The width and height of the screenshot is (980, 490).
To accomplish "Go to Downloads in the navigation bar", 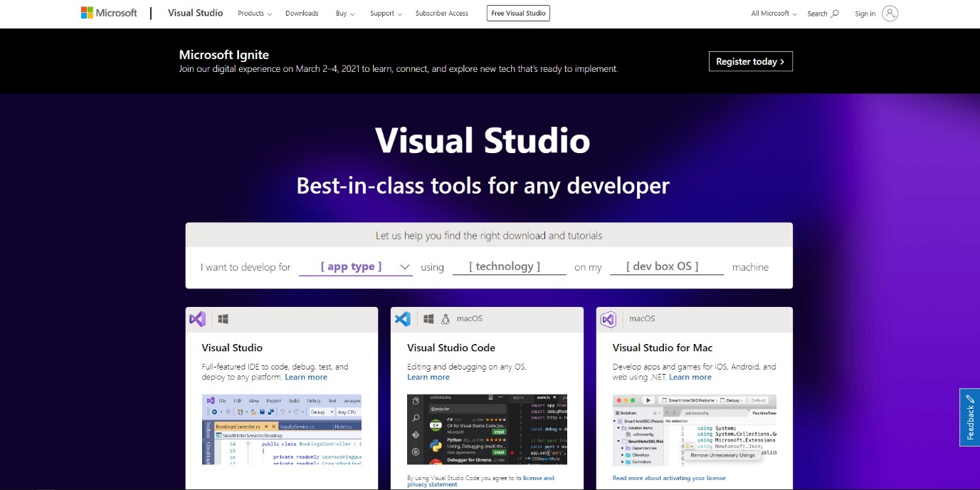I will (302, 14).
